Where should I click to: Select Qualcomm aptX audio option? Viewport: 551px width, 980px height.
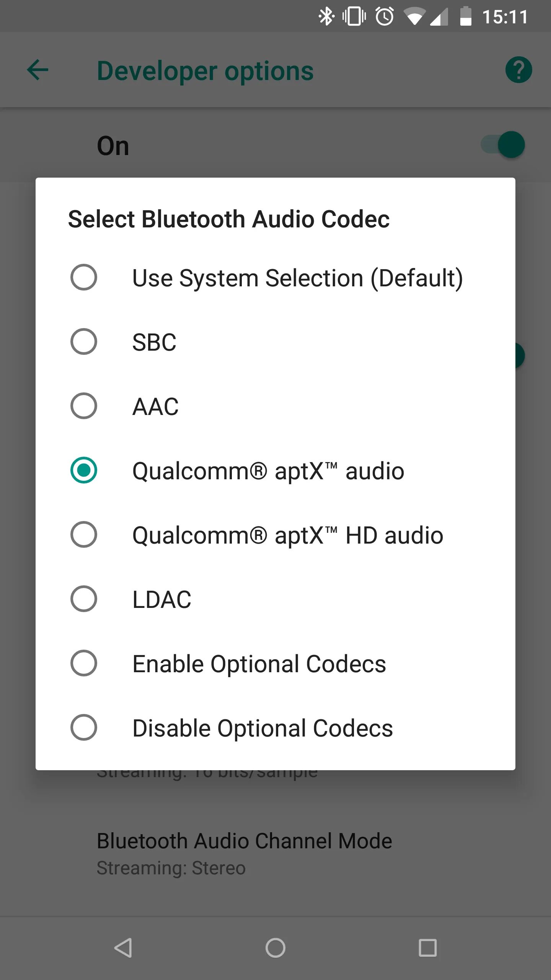(x=83, y=470)
